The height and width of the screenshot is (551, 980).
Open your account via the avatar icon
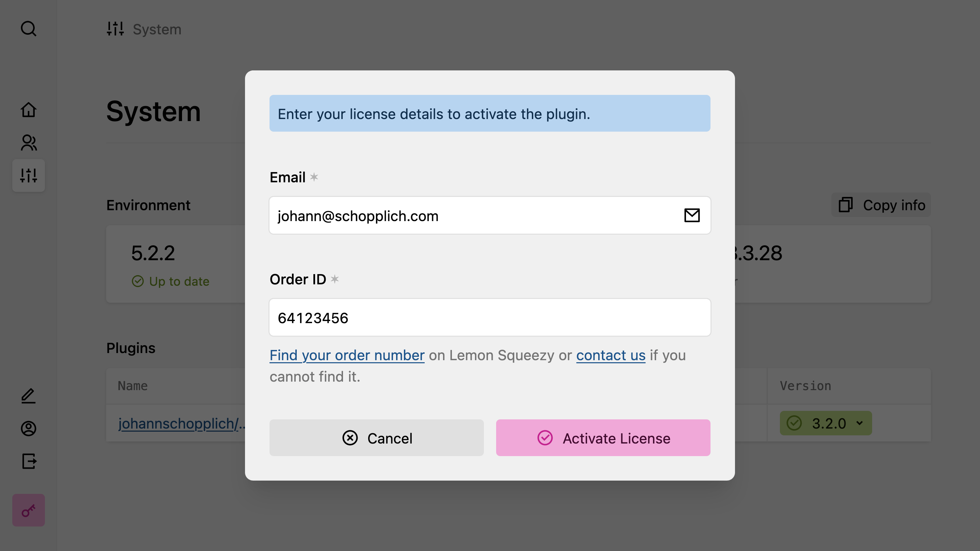(x=29, y=429)
